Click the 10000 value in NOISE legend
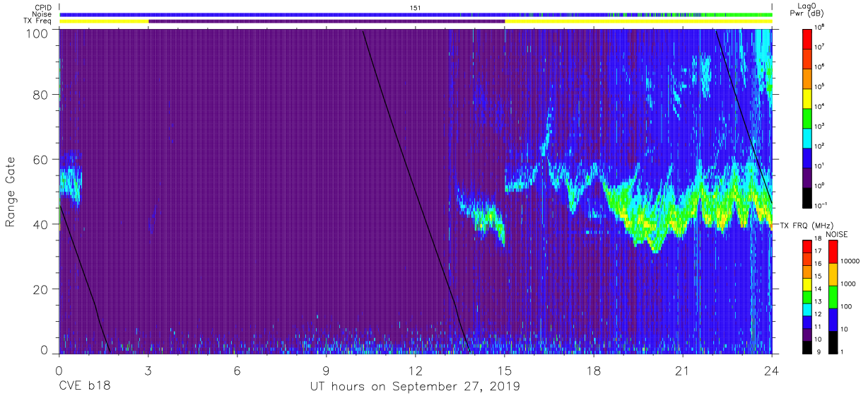 (852, 261)
